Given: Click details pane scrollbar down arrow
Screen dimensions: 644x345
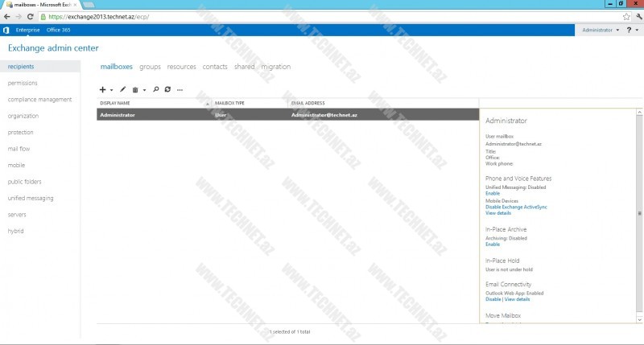Looking at the screenshot, I should [x=639, y=319].
